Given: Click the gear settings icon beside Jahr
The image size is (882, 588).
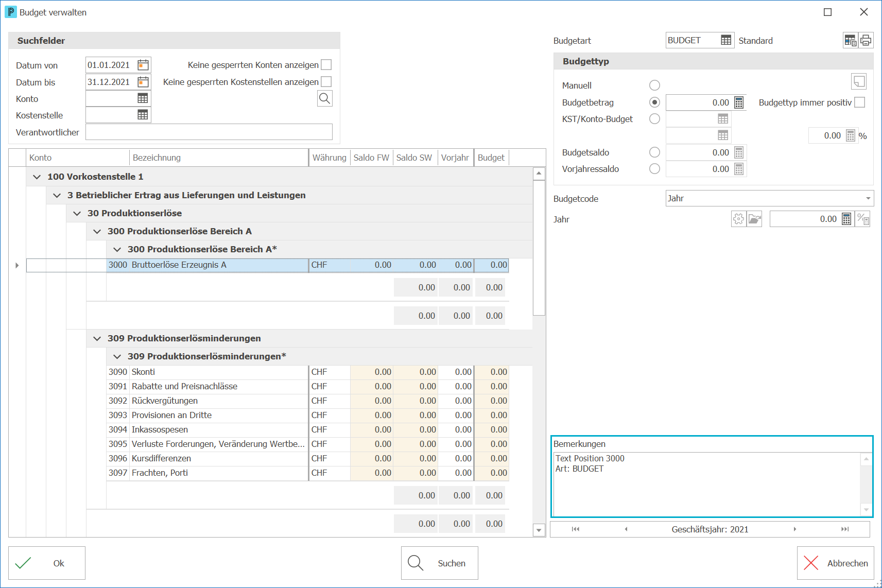Looking at the screenshot, I should (x=739, y=219).
